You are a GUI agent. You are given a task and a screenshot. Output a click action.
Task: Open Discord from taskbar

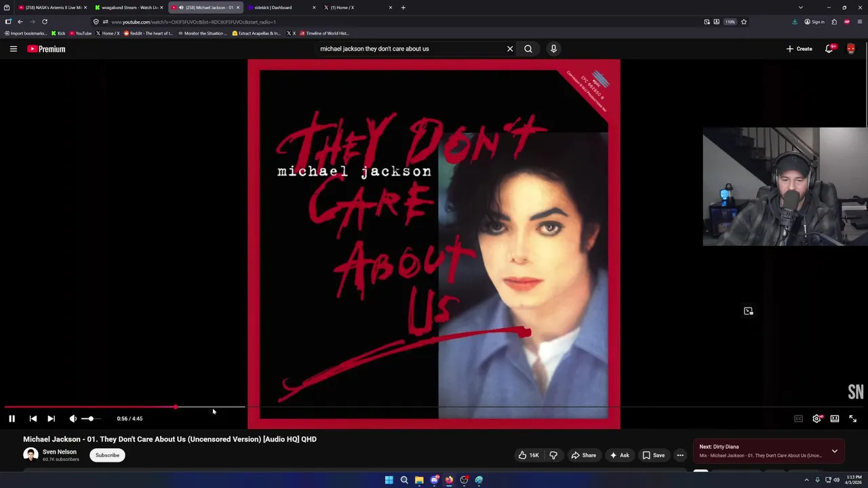(x=434, y=480)
